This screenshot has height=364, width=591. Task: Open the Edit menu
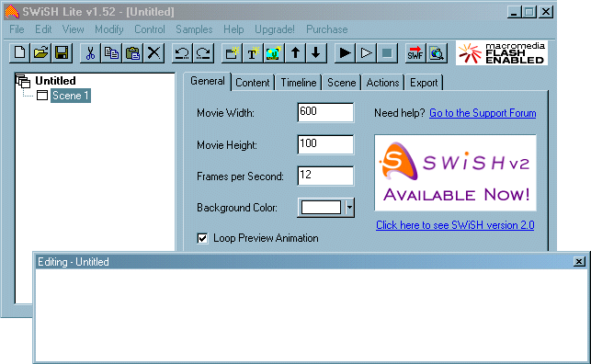[43, 29]
